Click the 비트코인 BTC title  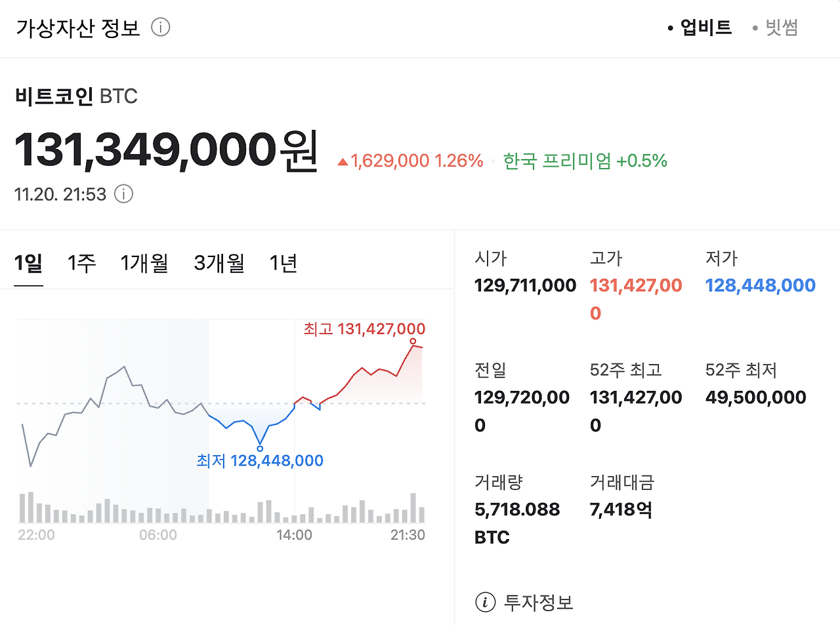(76, 96)
